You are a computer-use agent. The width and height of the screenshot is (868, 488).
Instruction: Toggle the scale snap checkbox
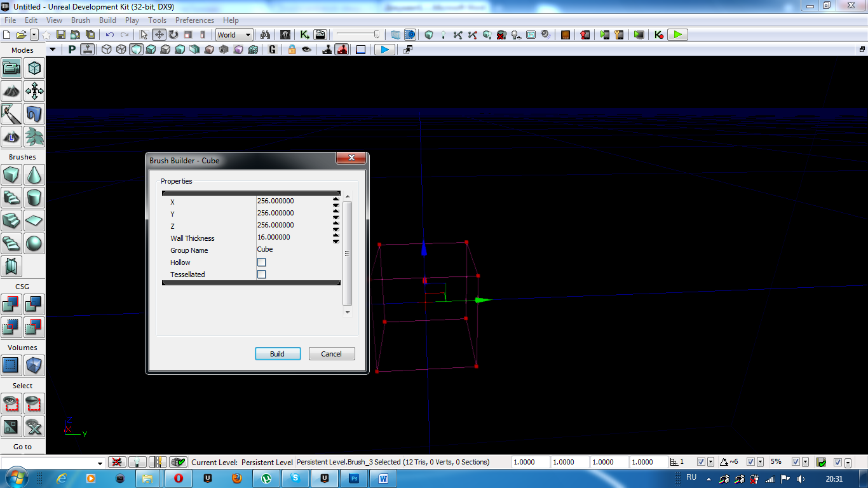[x=796, y=462]
